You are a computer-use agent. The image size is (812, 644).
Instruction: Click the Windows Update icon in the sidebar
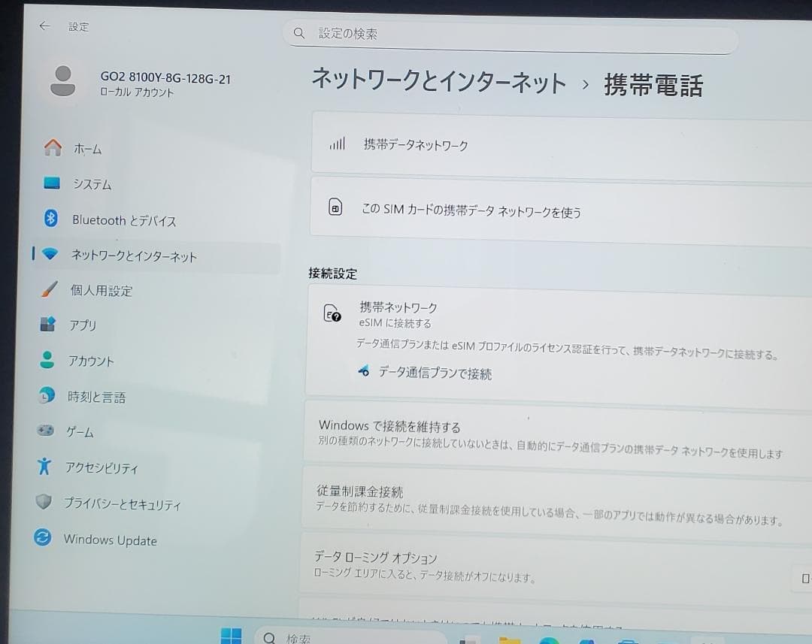click(44, 540)
